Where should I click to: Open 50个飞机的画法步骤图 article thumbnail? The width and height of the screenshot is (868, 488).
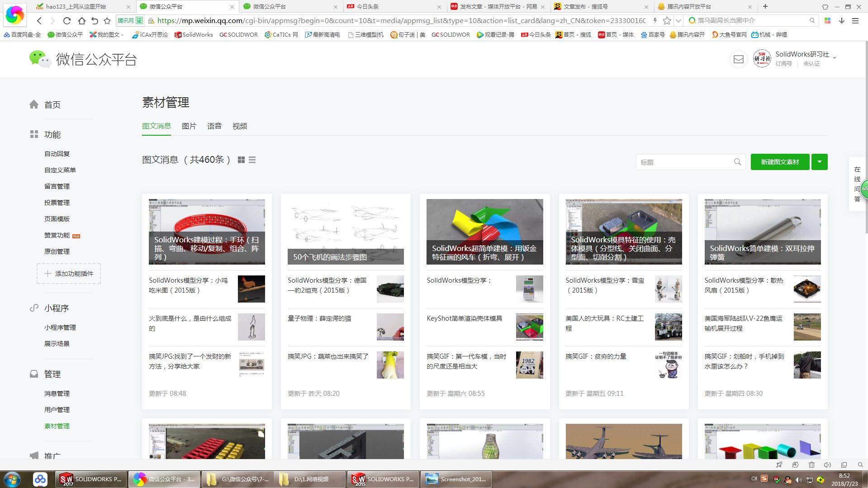pos(346,232)
